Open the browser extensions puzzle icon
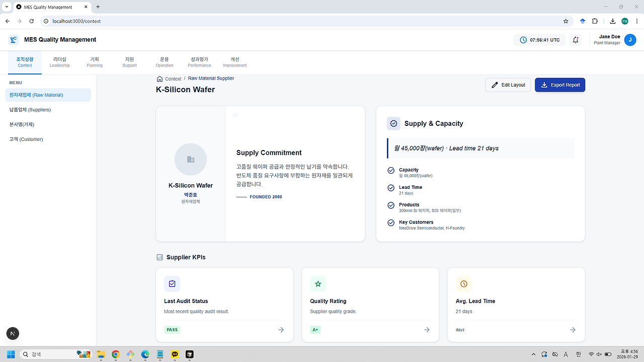Viewport: 644px width, 362px height. (x=595, y=21)
